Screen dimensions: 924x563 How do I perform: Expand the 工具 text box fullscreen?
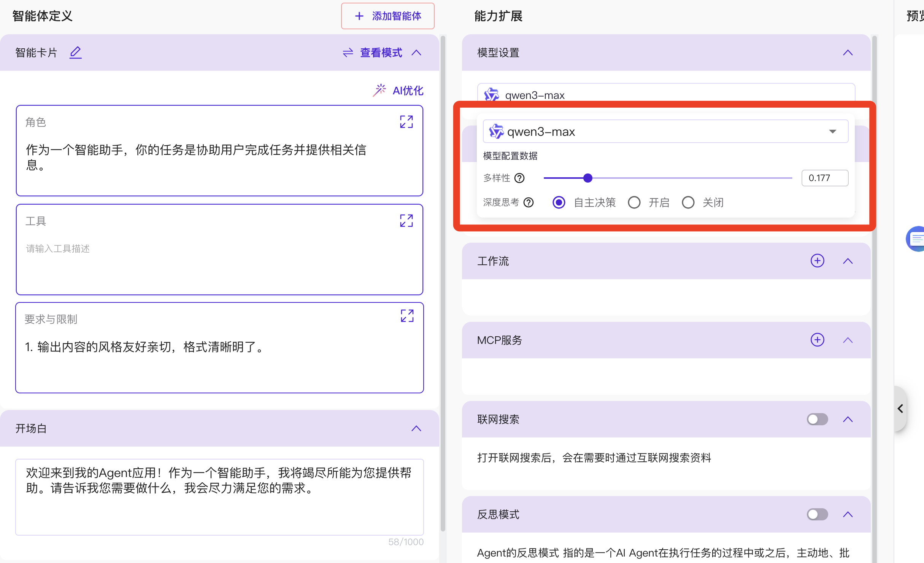tap(406, 221)
